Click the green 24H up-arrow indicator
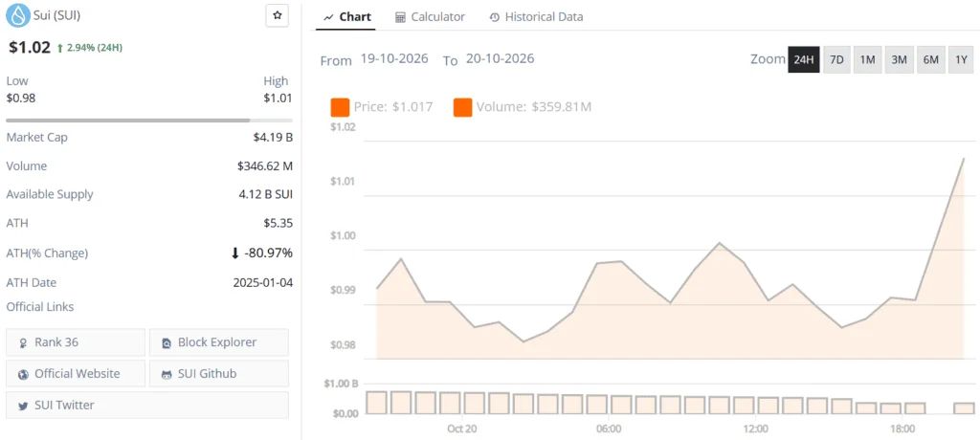Viewport: 980px width, 440px height. click(60, 48)
